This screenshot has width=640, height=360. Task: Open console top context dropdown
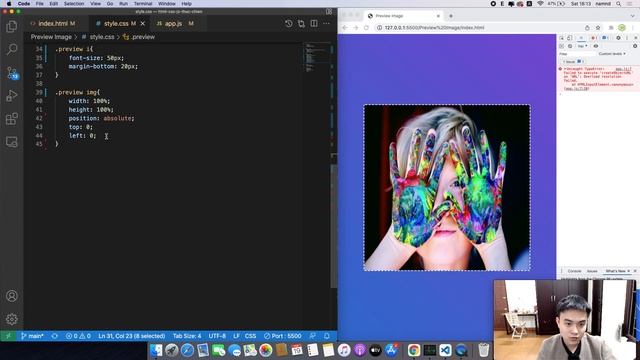coord(582,46)
